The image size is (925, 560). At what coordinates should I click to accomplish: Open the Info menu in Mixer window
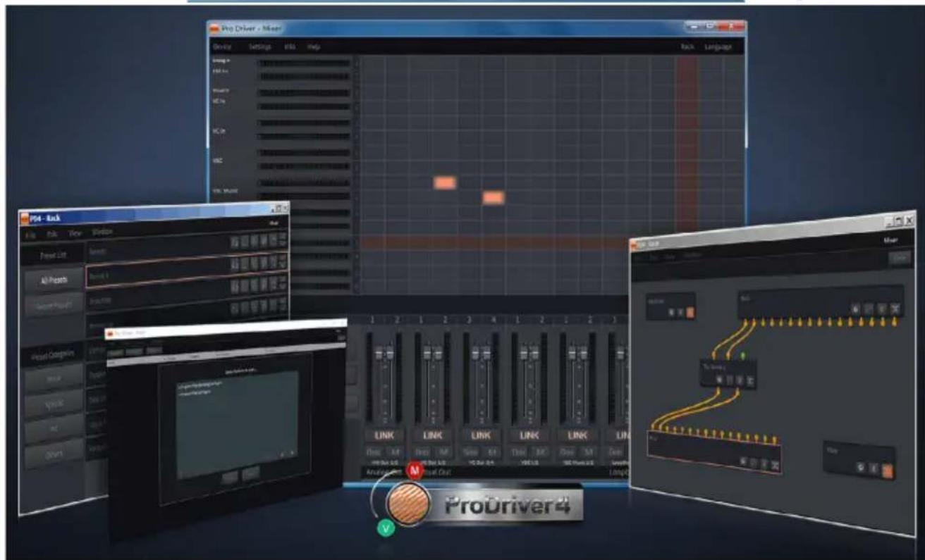[x=289, y=47]
